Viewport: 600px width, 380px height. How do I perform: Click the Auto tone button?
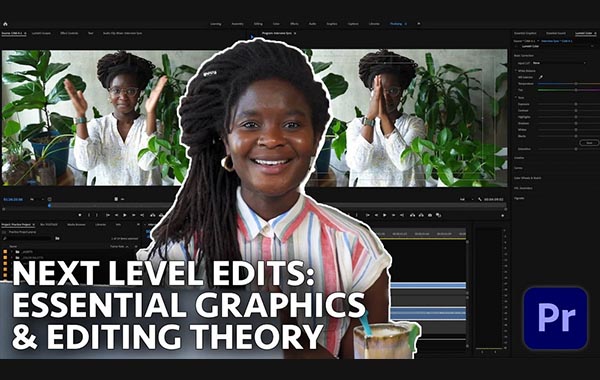coord(589,143)
